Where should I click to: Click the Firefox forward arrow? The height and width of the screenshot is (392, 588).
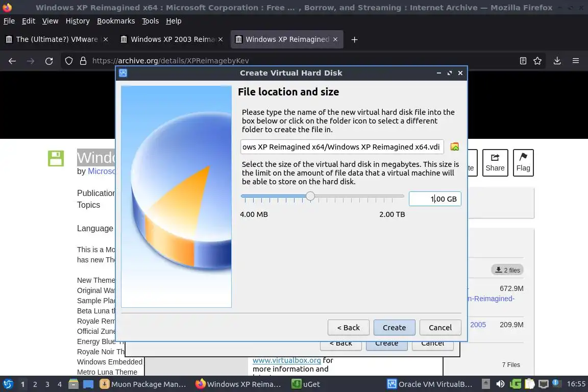coord(31,61)
